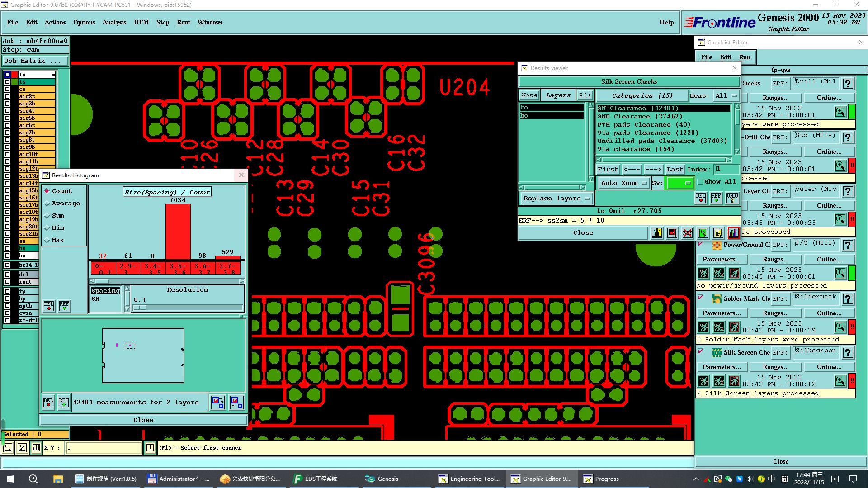Click the DEL icon in Results viewer

click(x=701, y=198)
